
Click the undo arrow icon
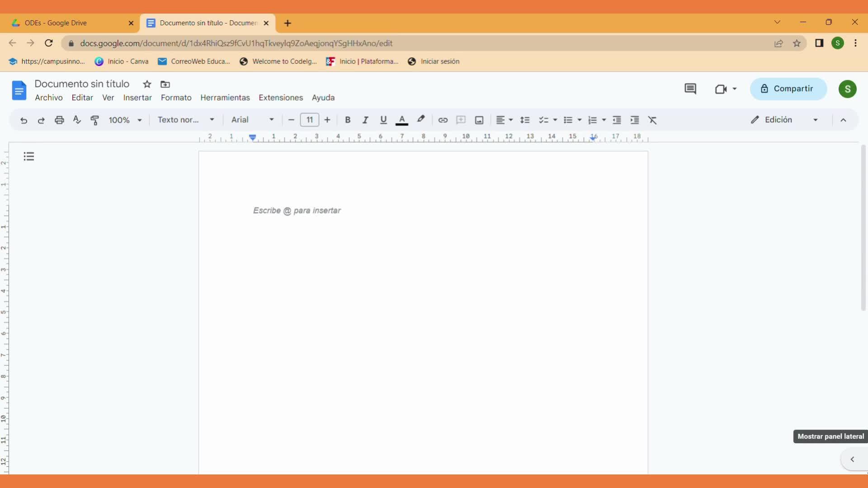click(24, 120)
